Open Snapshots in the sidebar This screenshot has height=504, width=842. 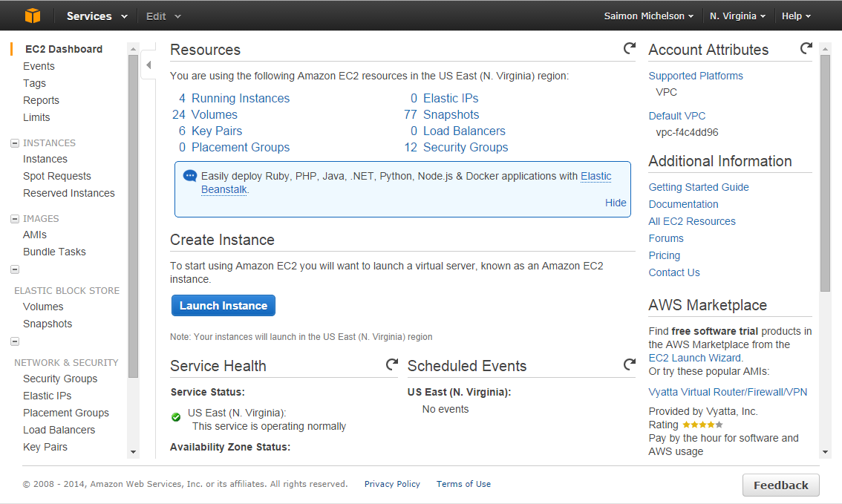pos(48,324)
